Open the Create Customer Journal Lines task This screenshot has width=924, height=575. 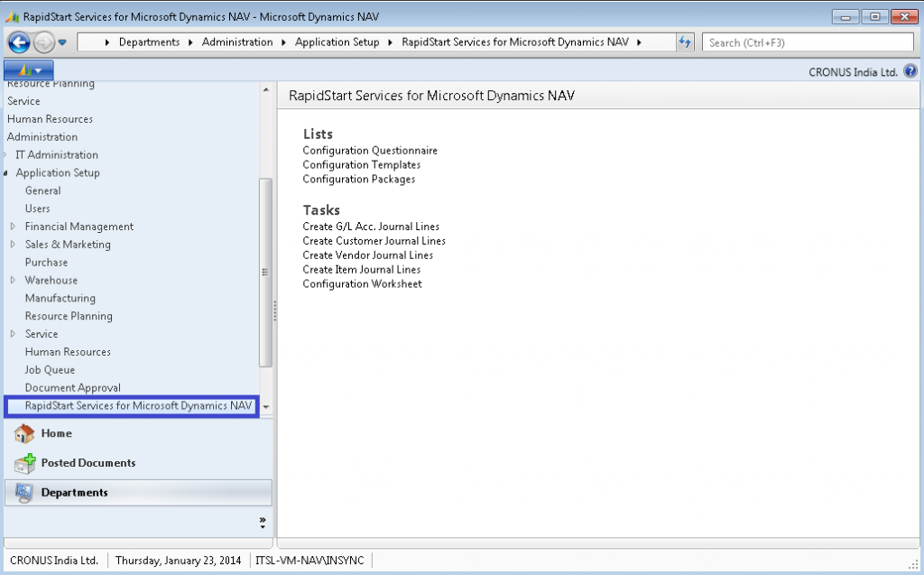tap(375, 240)
